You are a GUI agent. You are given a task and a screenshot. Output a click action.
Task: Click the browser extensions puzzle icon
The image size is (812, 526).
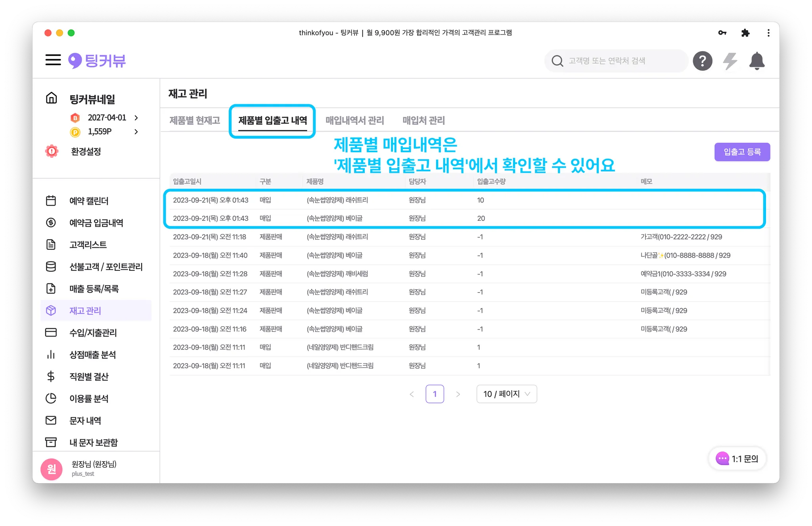point(745,33)
